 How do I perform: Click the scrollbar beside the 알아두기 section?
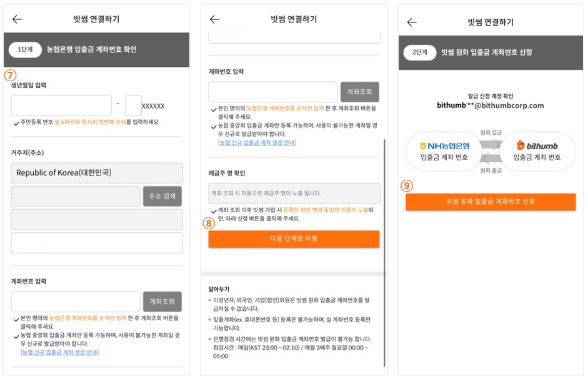point(384,252)
